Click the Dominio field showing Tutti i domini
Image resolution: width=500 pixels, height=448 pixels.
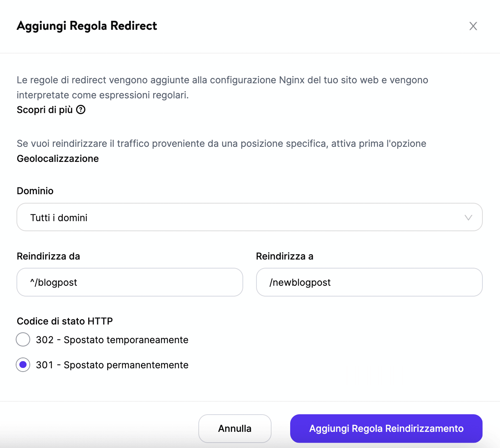coord(250,217)
